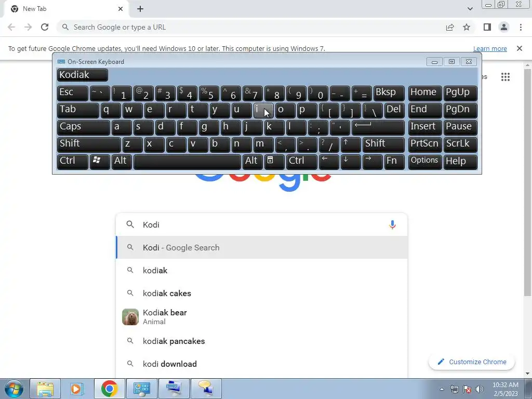Click the Chrome back arrow
The width and height of the screenshot is (532, 399).
click(x=11, y=27)
